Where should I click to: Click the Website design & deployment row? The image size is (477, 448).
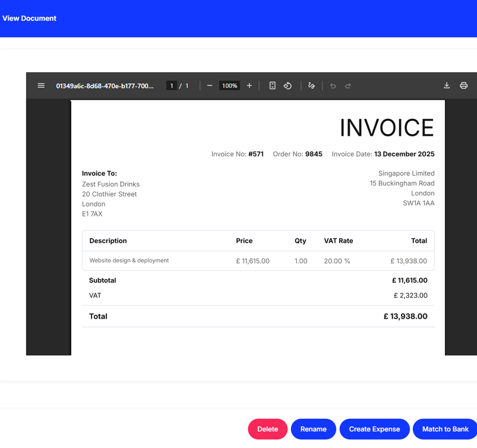(129, 261)
